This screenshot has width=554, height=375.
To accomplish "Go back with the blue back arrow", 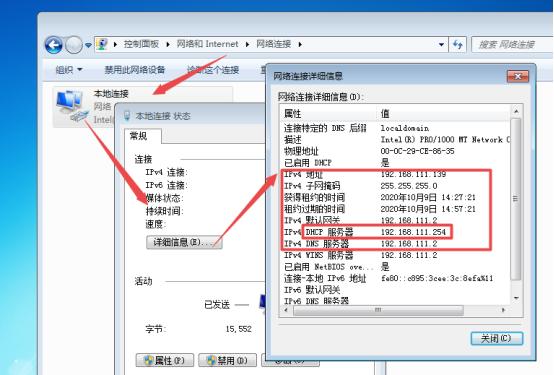I will tap(54, 45).
